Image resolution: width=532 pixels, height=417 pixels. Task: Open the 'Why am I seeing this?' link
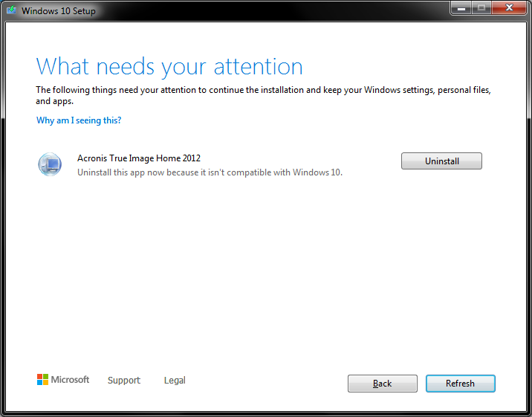tap(79, 120)
